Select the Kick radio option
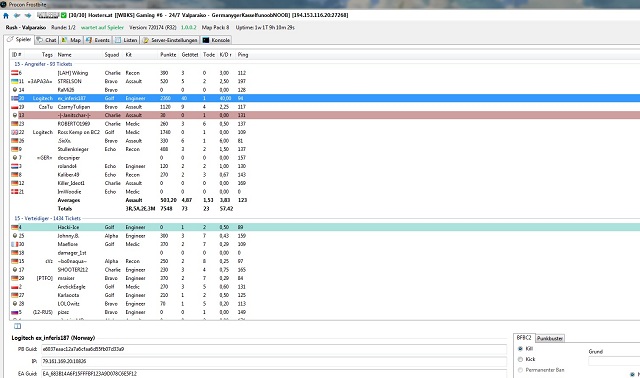 520,359
